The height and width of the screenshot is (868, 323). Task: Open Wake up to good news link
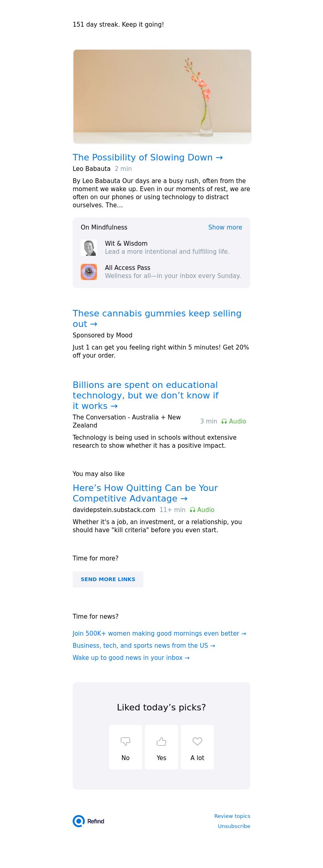131,658
